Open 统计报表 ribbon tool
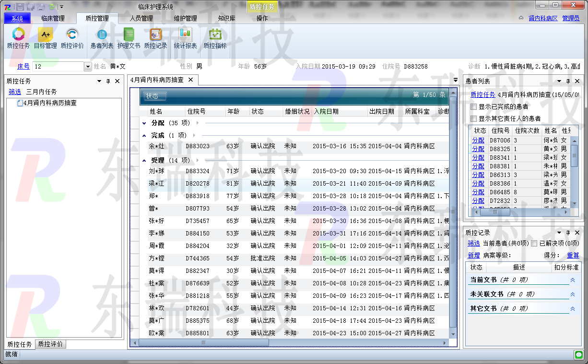The height and width of the screenshot is (364, 588). [185, 38]
